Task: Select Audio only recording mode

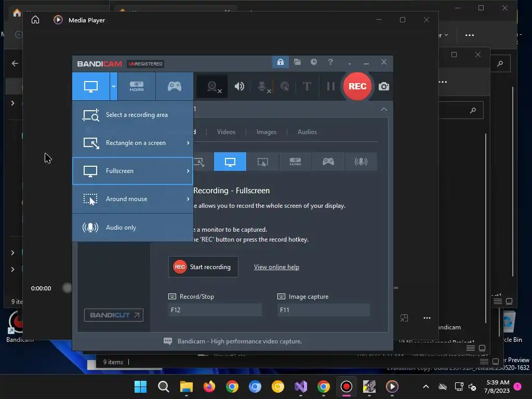Action: [132, 228]
